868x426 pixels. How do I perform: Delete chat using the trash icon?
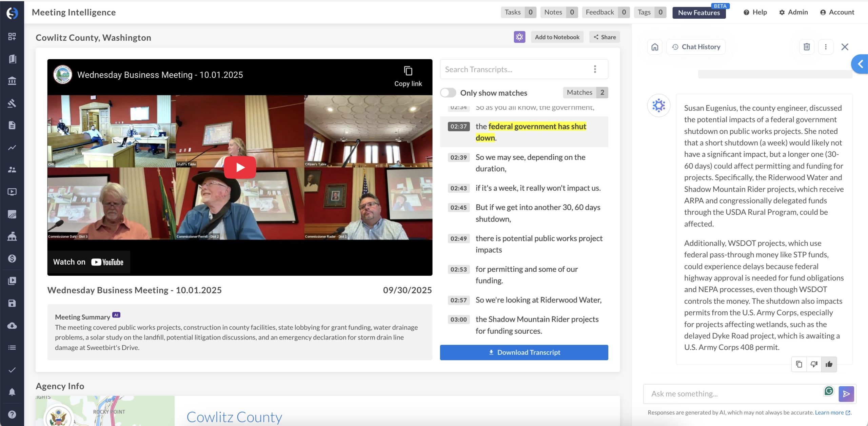click(807, 47)
